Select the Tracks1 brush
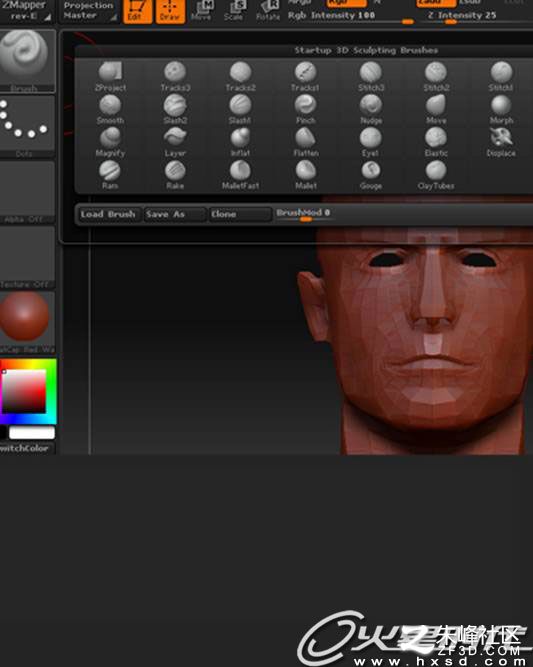The height and width of the screenshot is (667, 533). [x=305, y=76]
